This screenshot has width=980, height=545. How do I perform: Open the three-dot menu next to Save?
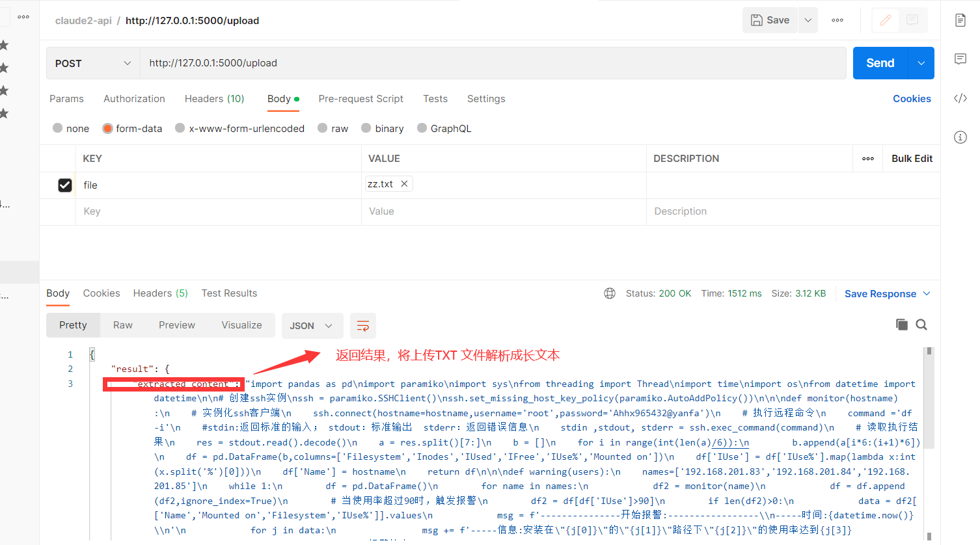click(x=837, y=20)
